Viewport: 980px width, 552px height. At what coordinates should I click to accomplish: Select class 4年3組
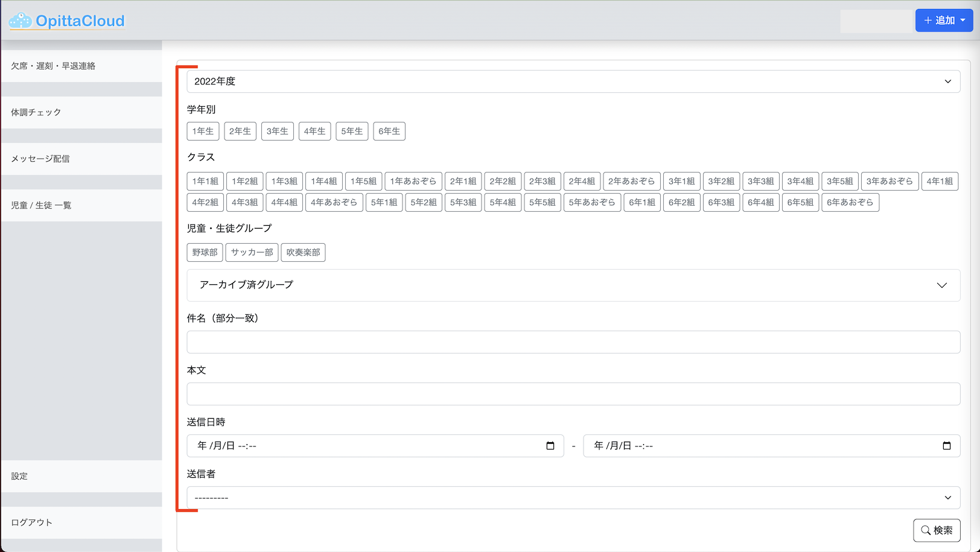[245, 202]
